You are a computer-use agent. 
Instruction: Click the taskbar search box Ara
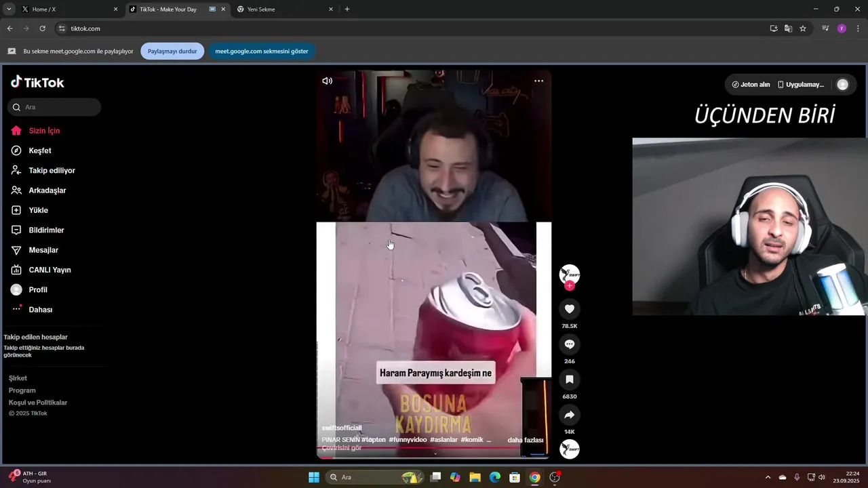click(x=374, y=477)
